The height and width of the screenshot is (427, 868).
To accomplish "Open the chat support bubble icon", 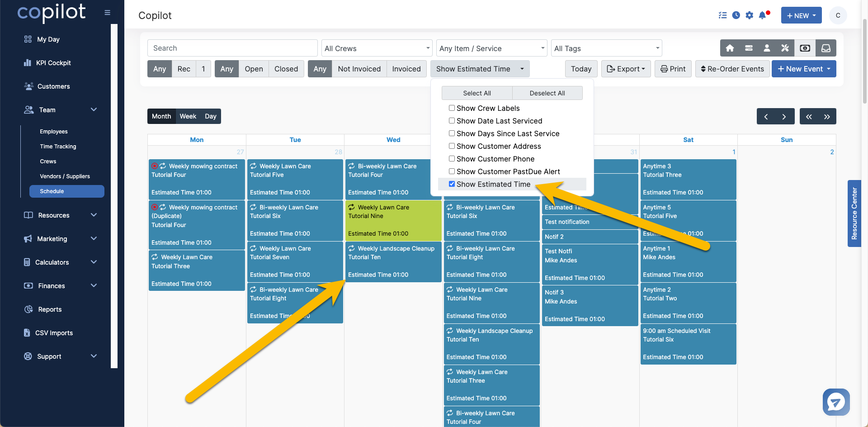I will [x=836, y=402].
